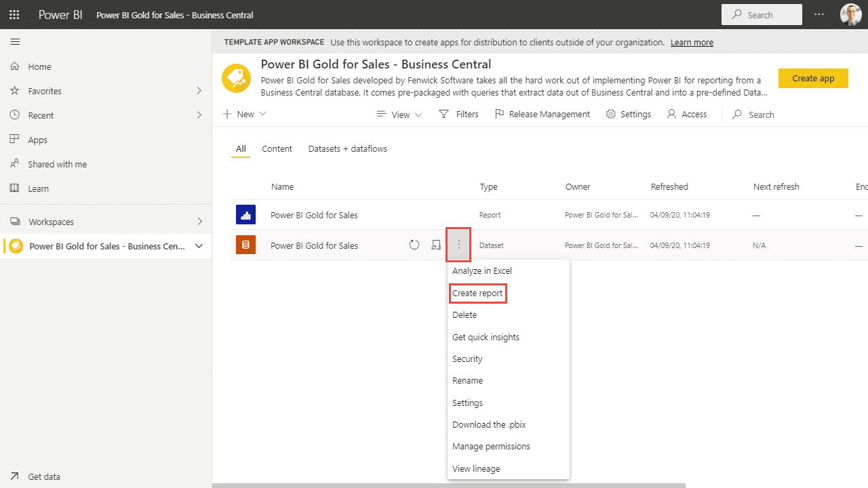Expand the Recent chevron

click(199, 115)
